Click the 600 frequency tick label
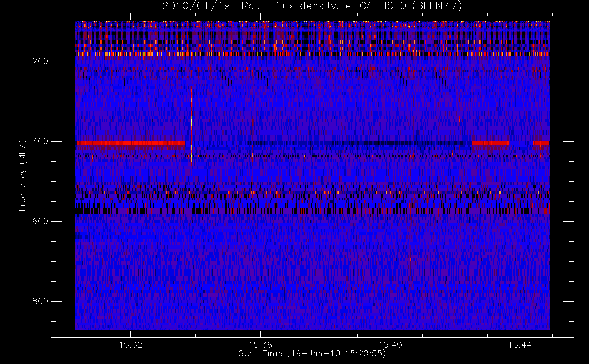 tap(40, 221)
